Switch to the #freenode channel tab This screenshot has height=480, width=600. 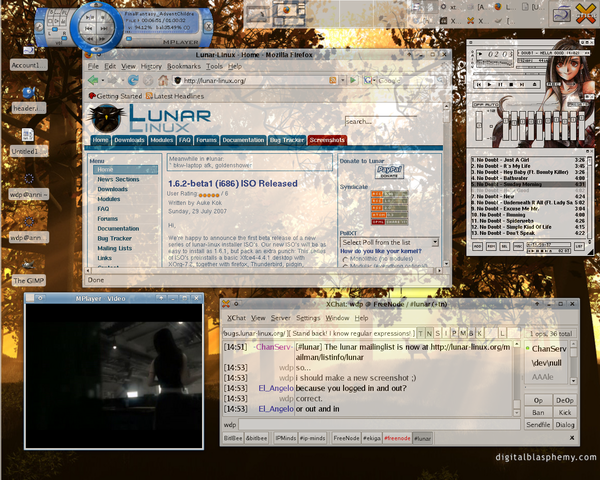tap(397, 438)
